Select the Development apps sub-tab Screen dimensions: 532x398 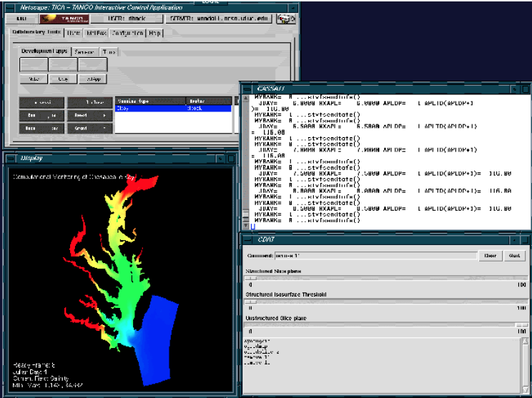[x=44, y=51]
